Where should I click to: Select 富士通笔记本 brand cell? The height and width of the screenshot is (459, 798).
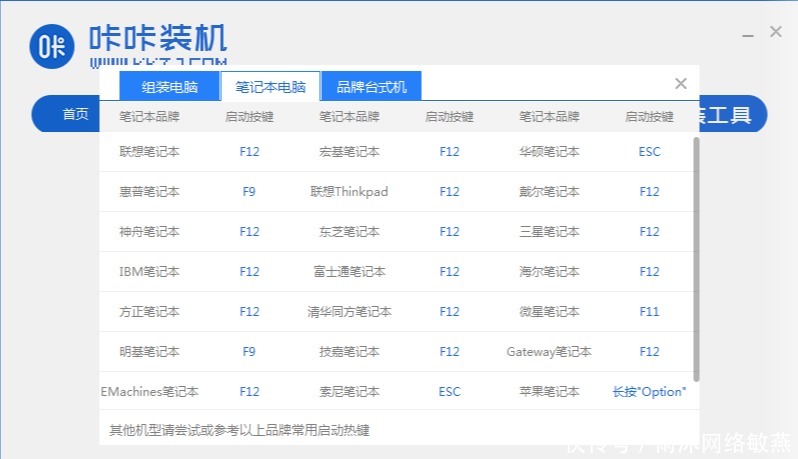[349, 271]
